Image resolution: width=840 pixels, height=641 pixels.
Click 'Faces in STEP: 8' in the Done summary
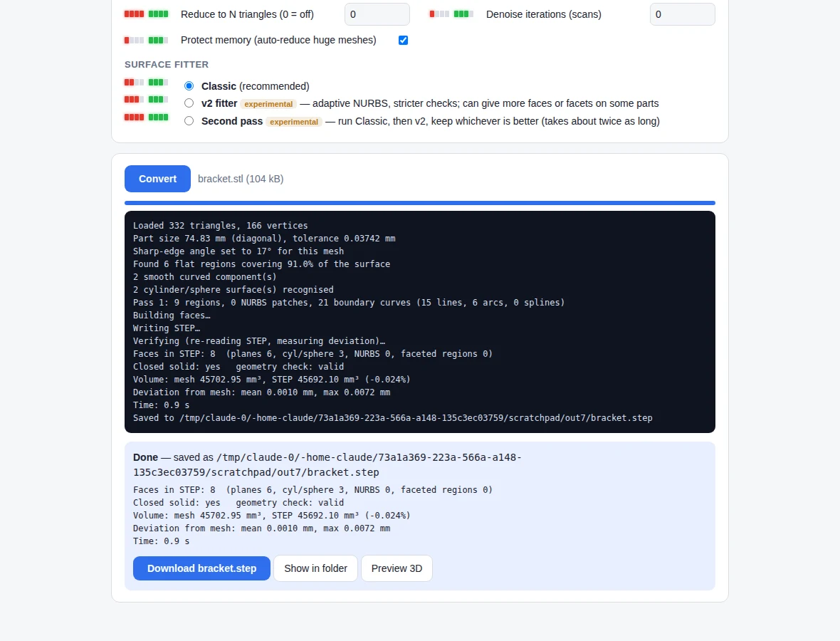pyautogui.click(x=313, y=490)
